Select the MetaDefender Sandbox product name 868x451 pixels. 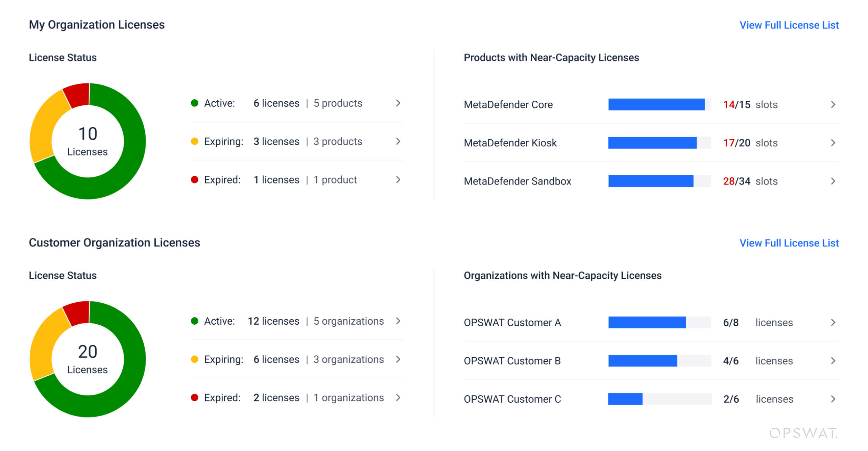[x=517, y=181]
